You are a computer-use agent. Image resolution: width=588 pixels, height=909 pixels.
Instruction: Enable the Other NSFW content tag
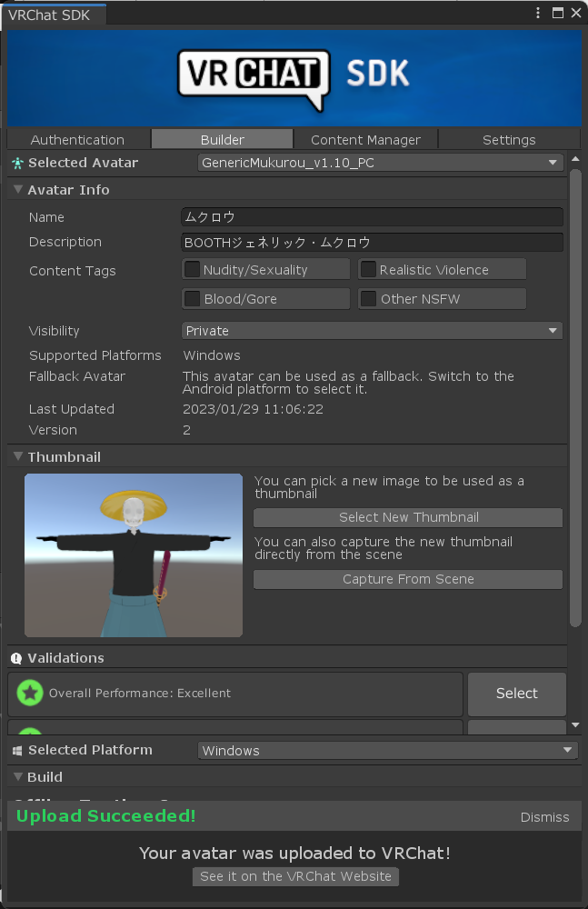tap(368, 298)
